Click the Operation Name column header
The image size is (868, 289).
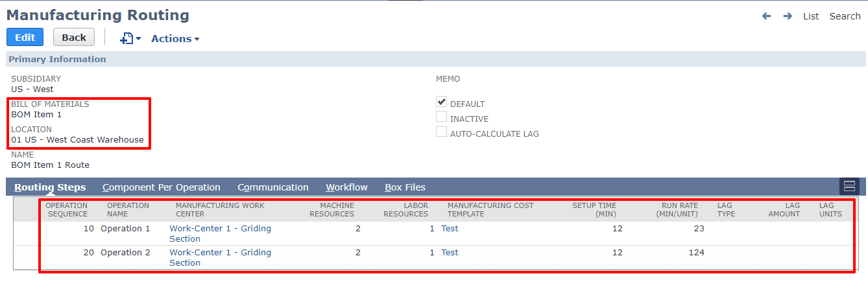128,209
